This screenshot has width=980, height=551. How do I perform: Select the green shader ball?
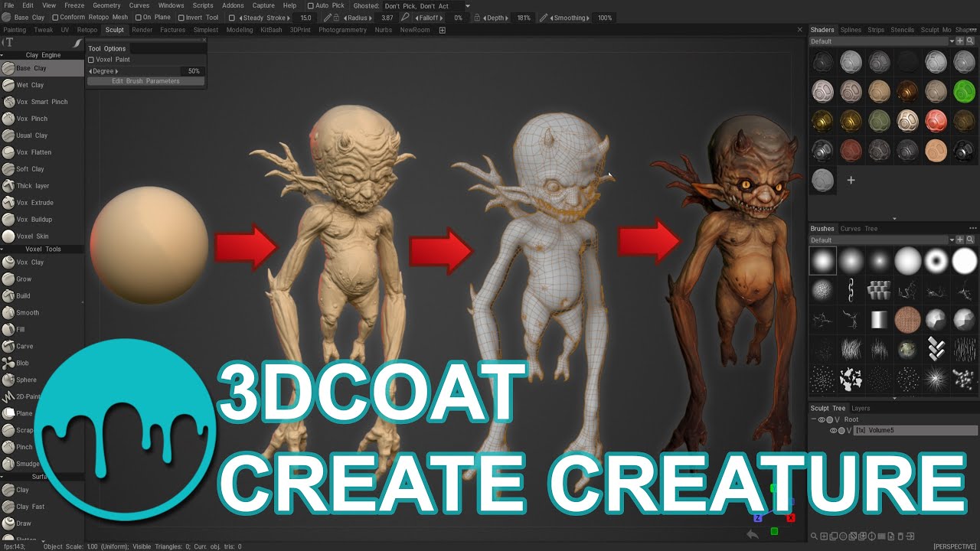click(965, 91)
